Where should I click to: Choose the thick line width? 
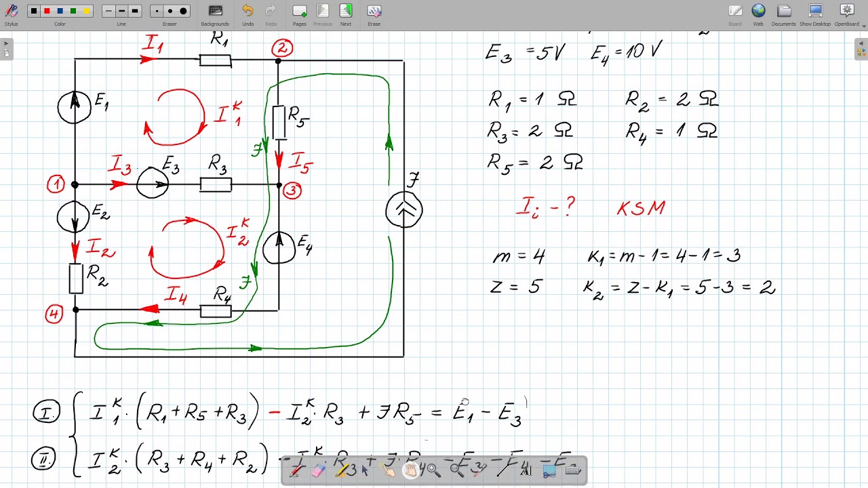tap(134, 11)
